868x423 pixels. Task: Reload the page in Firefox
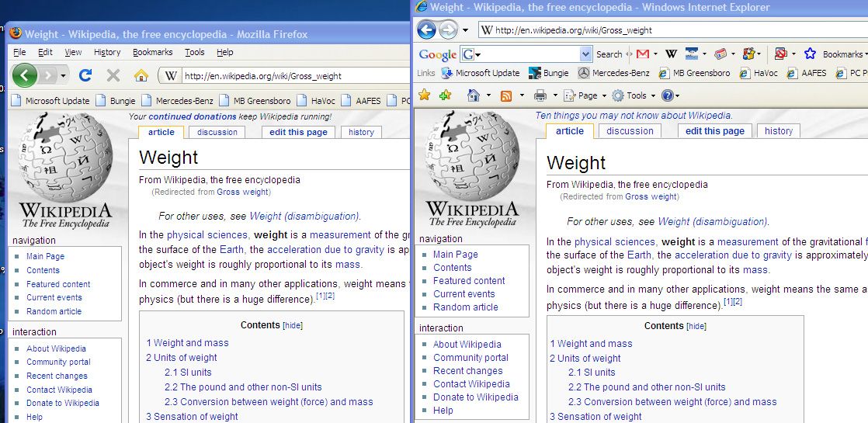point(85,75)
